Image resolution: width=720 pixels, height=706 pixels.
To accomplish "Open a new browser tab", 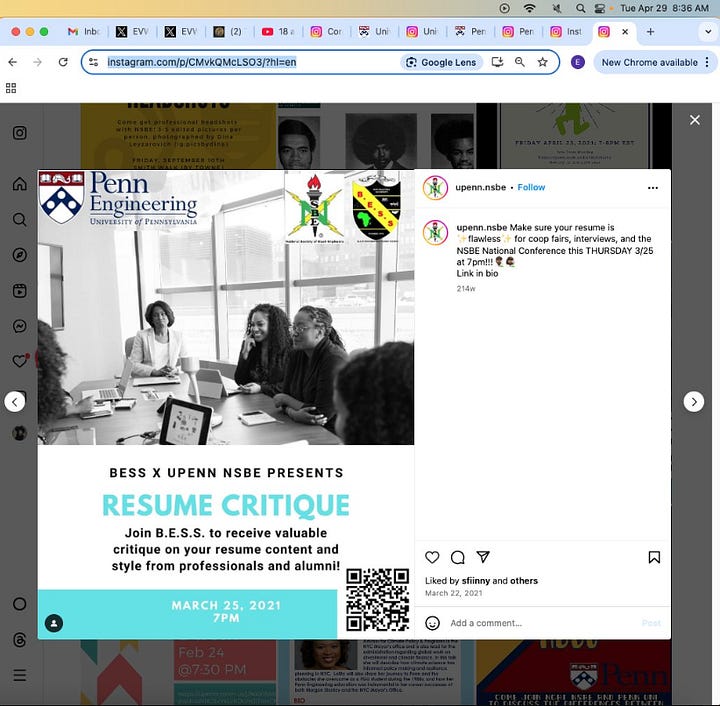I will pyautogui.click(x=650, y=32).
